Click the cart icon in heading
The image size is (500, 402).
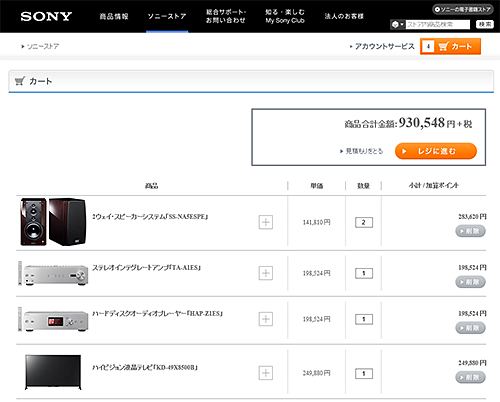tap(20, 81)
